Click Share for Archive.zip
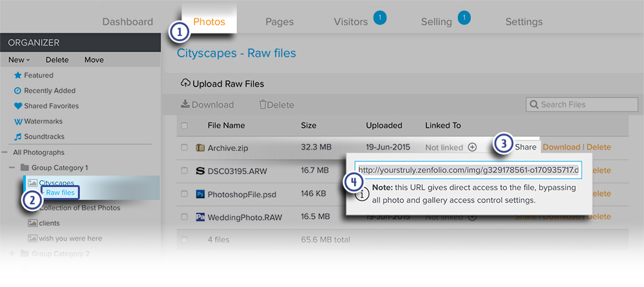The width and height of the screenshot is (644, 287). [526, 147]
